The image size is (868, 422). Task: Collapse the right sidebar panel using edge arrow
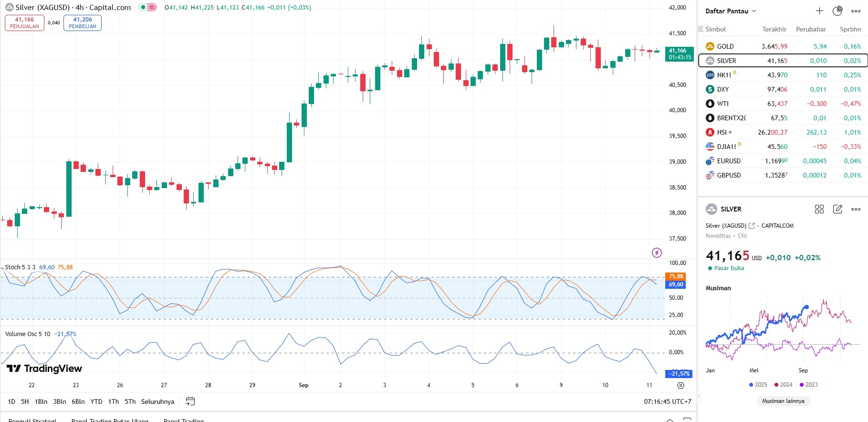click(698, 396)
